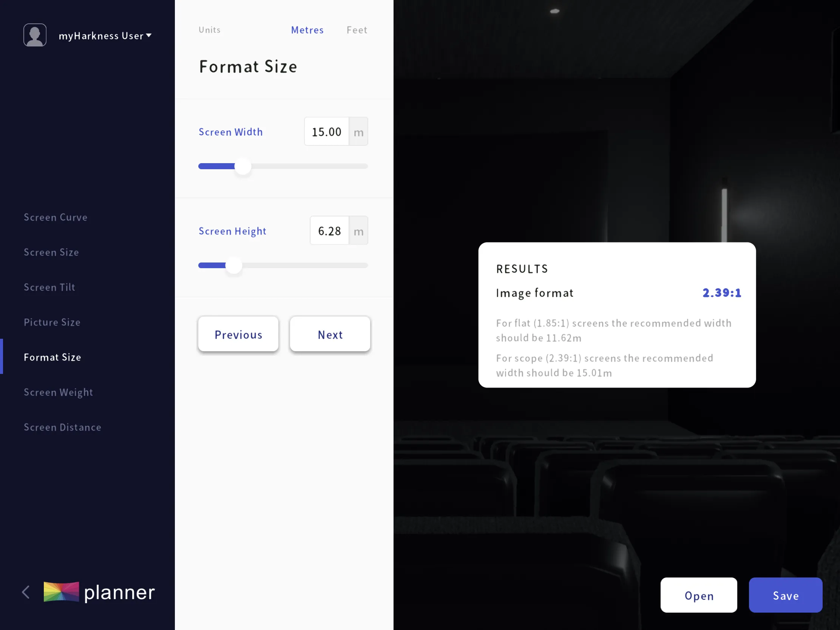Click the Next navigation button
Screen dimensions: 840x630
(x=331, y=334)
